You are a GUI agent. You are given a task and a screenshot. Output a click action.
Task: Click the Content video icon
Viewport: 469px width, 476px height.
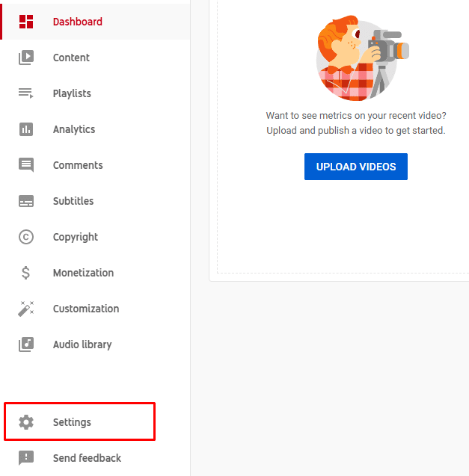[26, 58]
